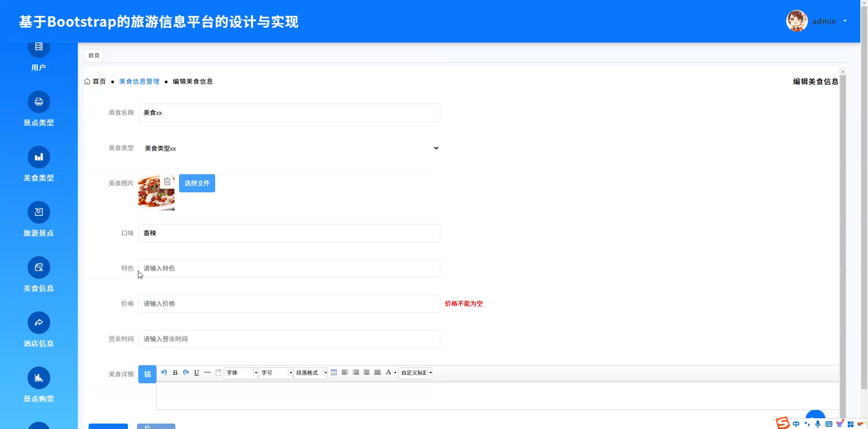
Task: Click the admin avatar picture
Action: 797,21
